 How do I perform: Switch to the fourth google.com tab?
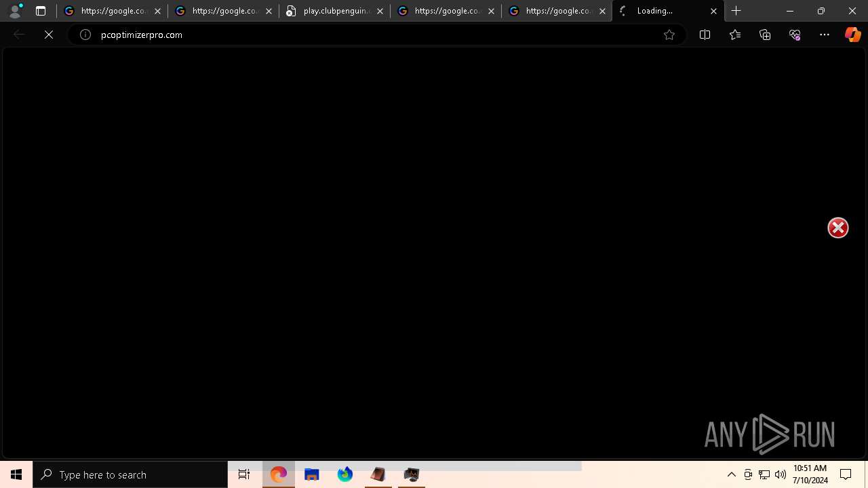(x=557, y=11)
